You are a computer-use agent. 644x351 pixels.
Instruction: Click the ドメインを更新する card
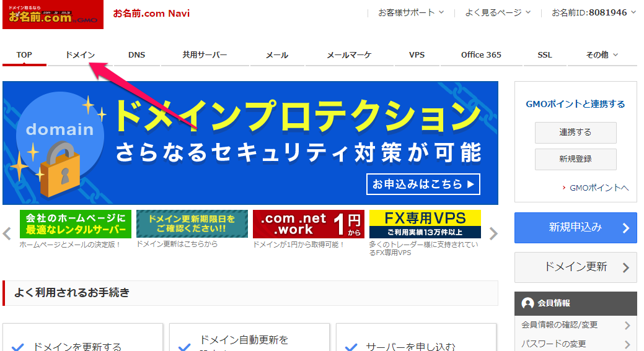82,337
